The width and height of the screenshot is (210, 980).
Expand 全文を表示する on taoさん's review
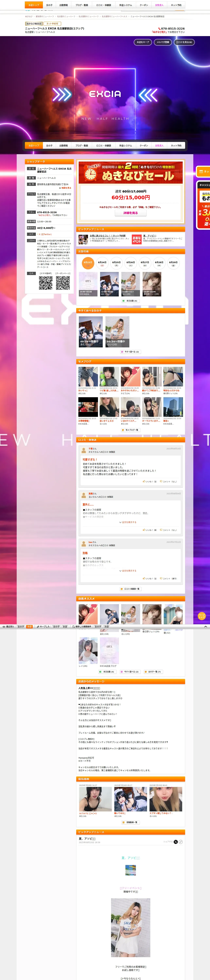(x=128, y=571)
